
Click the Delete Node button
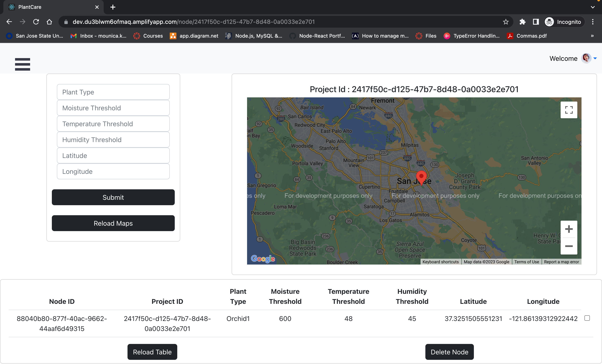[449, 352]
